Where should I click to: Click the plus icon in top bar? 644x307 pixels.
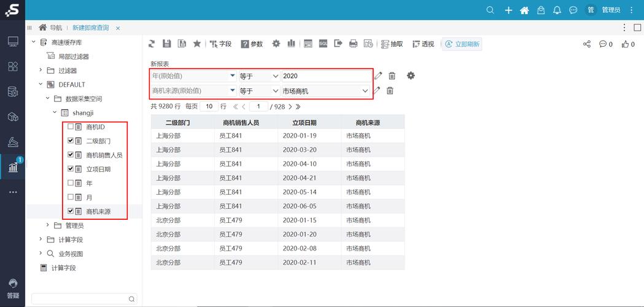[508, 10]
